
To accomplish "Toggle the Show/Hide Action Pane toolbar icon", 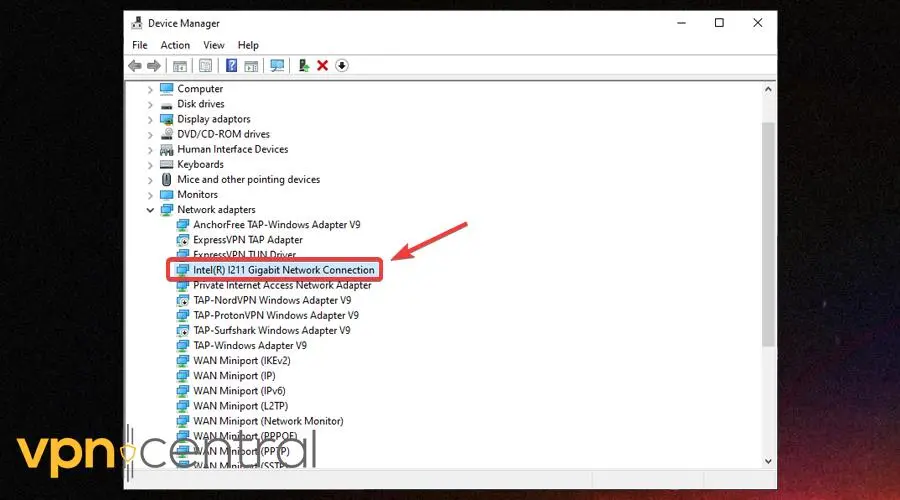I will coord(251,66).
